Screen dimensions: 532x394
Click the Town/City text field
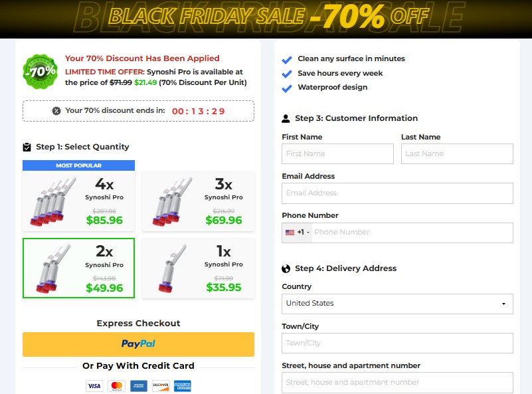(397, 344)
